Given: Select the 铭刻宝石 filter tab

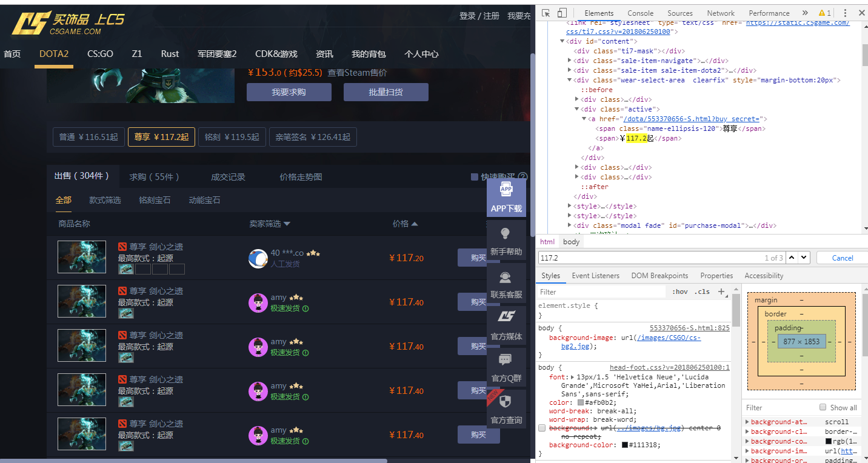Looking at the screenshot, I should (155, 200).
